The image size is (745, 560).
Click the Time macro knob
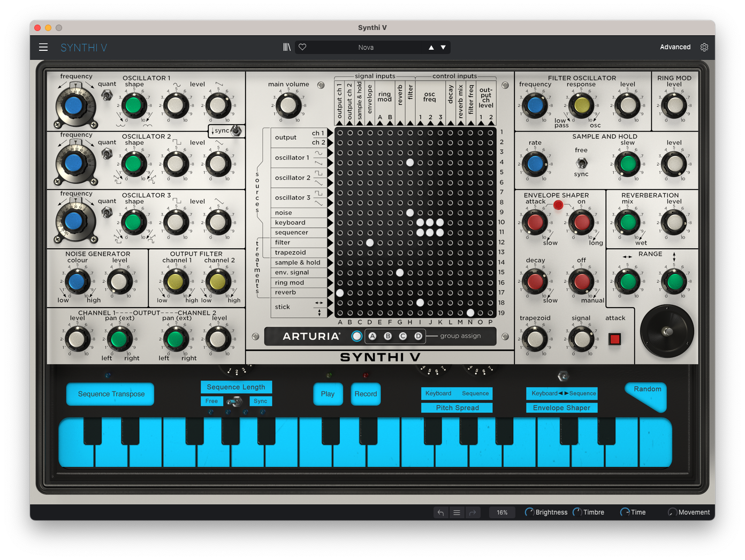625,512
